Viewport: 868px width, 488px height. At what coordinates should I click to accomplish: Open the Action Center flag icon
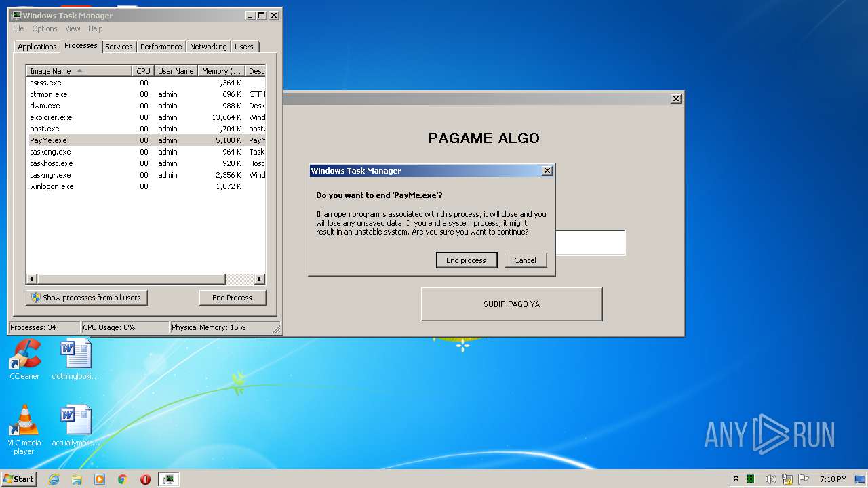pyautogui.click(x=804, y=479)
